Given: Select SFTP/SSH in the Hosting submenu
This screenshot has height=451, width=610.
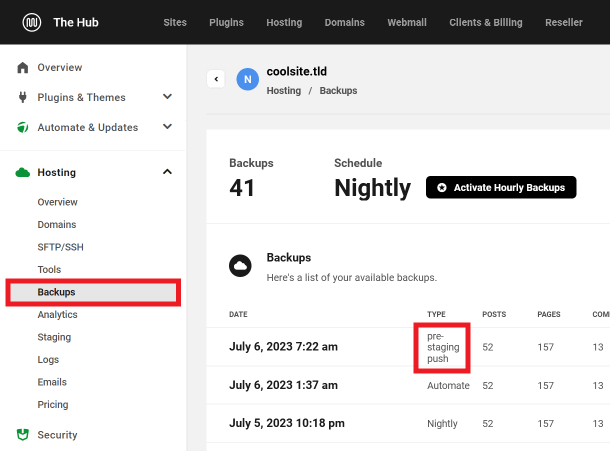Looking at the screenshot, I should 59,247.
